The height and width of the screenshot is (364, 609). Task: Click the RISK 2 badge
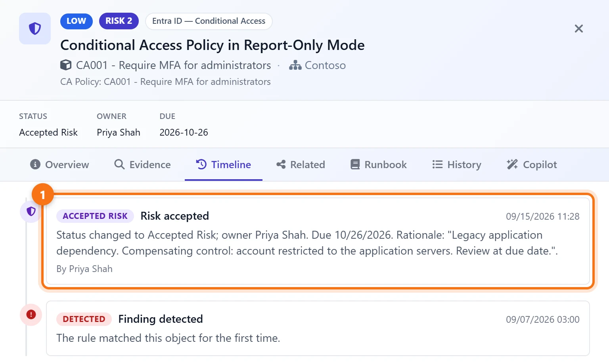119,21
